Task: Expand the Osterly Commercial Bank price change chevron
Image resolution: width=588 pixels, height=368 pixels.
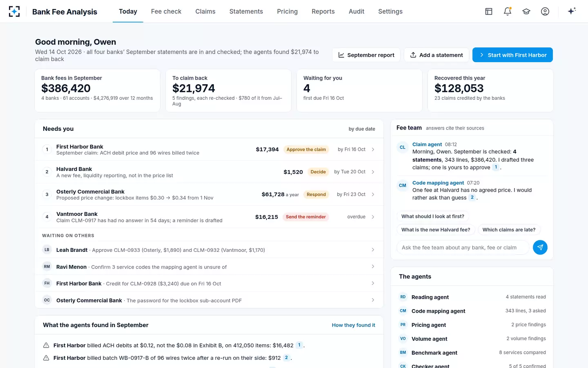Action: pos(373,195)
